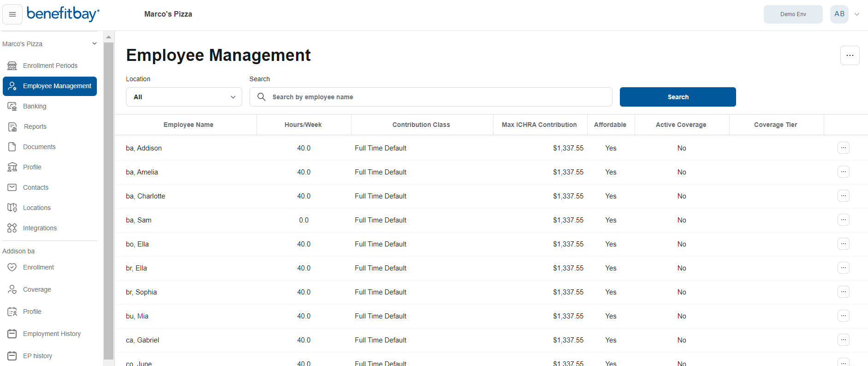Expand the user menu chevron beside AB
This screenshot has height=366, width=868.
tap(857, 14)
